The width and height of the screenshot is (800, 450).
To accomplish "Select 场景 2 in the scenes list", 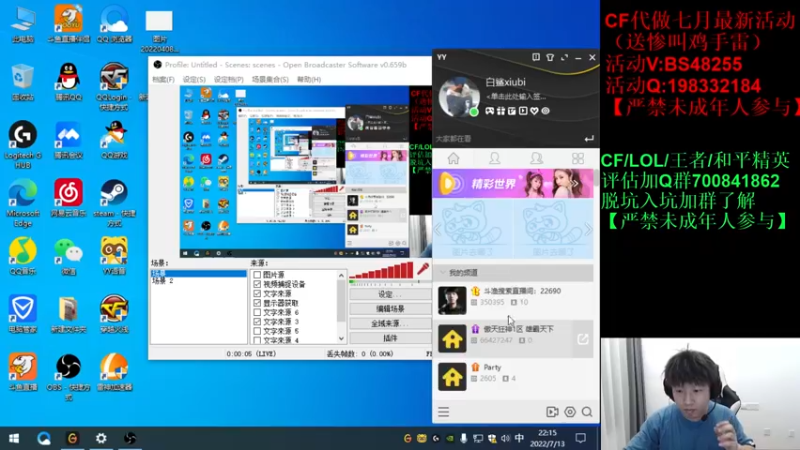I will point(163,281).
